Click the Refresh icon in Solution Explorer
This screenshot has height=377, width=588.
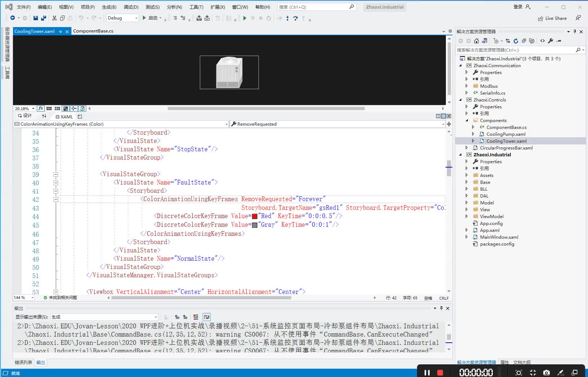(x=516, y=41)
